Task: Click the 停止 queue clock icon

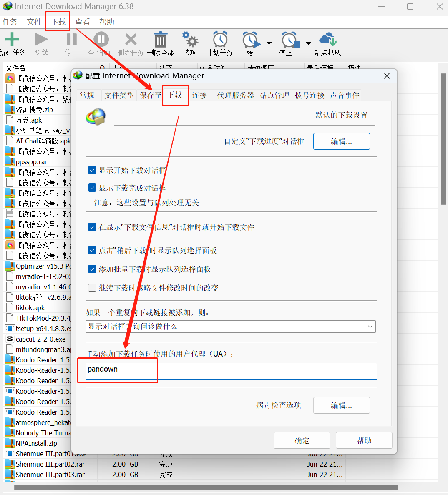Action: click(291, 40)
